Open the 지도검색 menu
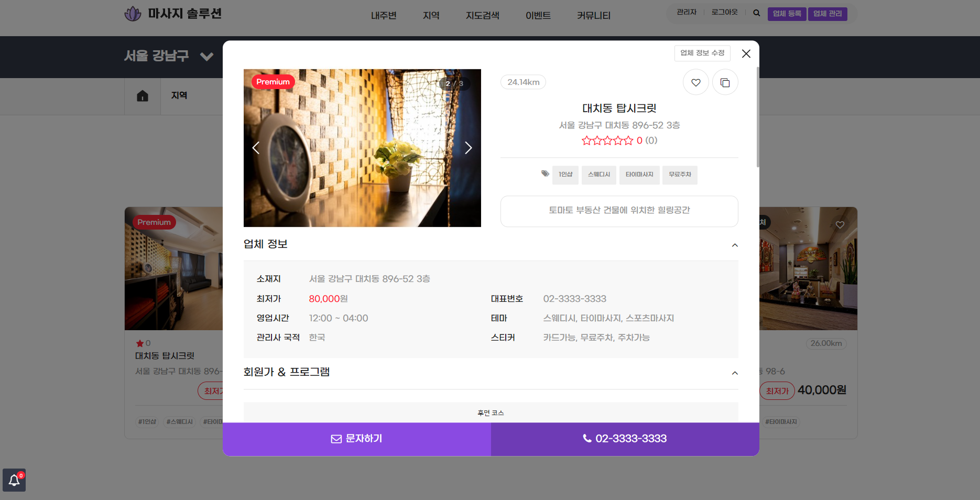This screenshot has height=500, width=980. click(x=482, y=16)
